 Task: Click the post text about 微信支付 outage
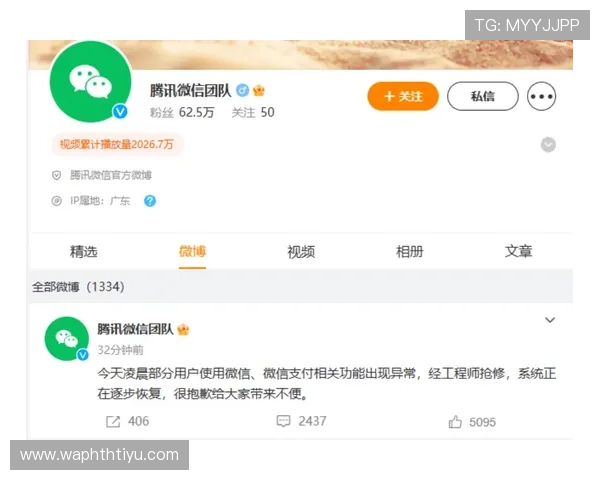[326, 383]
